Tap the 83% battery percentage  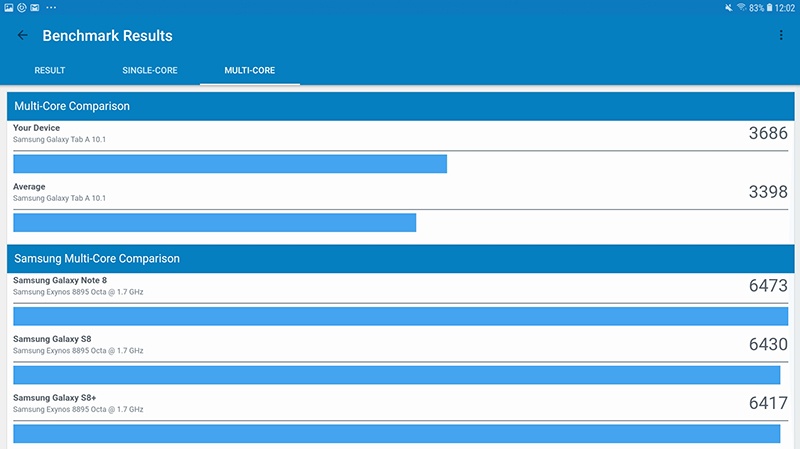757,8
